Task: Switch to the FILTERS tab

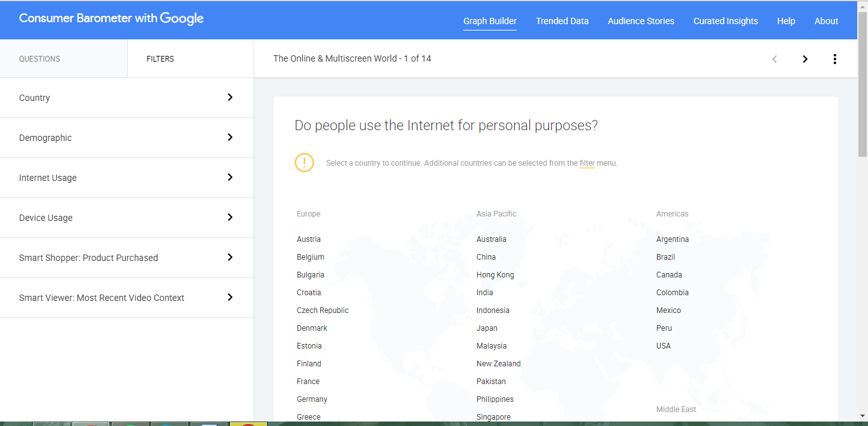Action: [x=159, y=58]
